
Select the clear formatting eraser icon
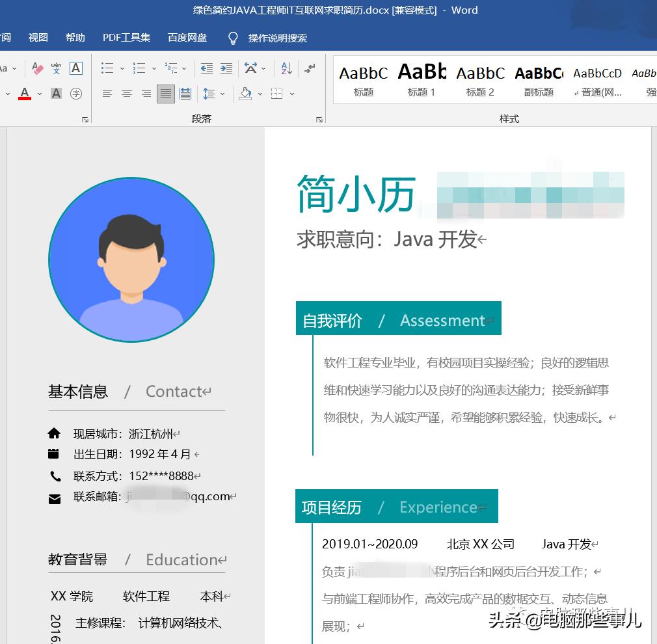38,68
